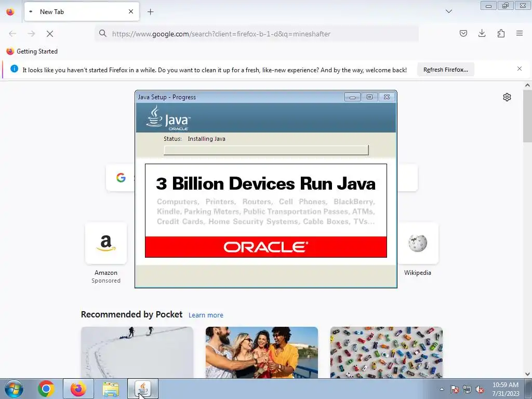
Task: Open the Firefox extensions menu
Action: pyautogui.click(x=501, y=33)
